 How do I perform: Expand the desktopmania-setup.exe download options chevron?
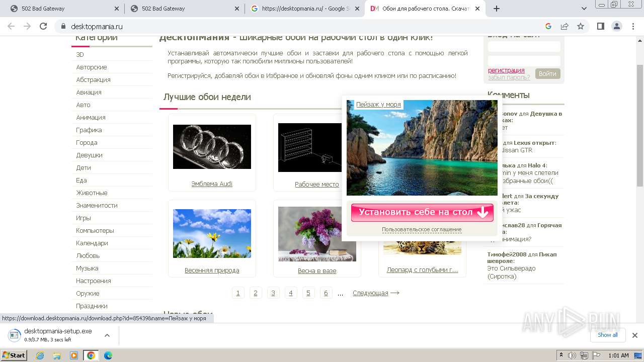107,335
